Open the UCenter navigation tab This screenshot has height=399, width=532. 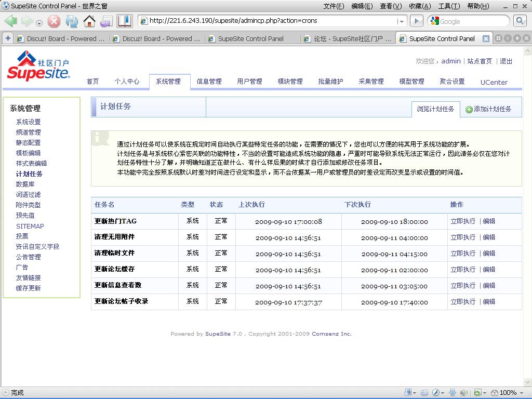(x=494, y=82)
